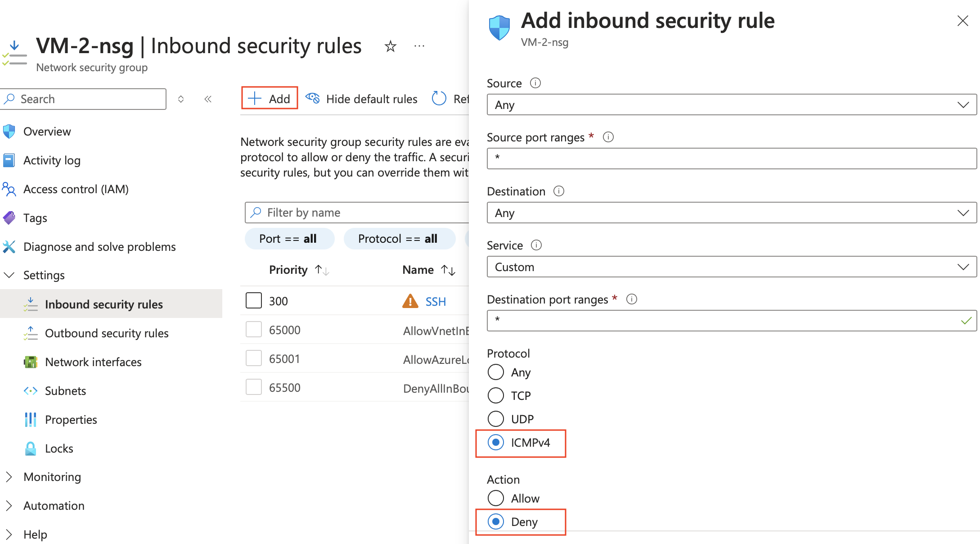Image resolution: width=980 pixels, height=544 pixels.
Task: Select the TCP protocol radio button
Action: (496, 395)
